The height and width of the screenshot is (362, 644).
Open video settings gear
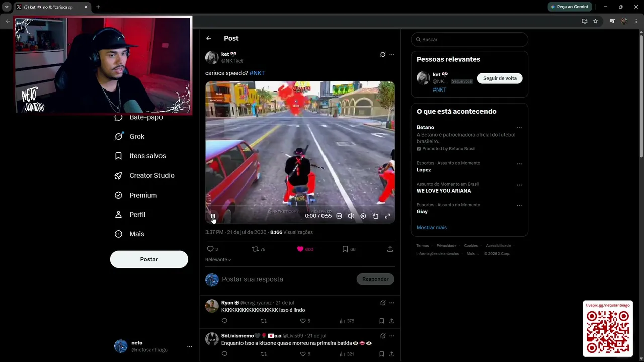point(363,216)
